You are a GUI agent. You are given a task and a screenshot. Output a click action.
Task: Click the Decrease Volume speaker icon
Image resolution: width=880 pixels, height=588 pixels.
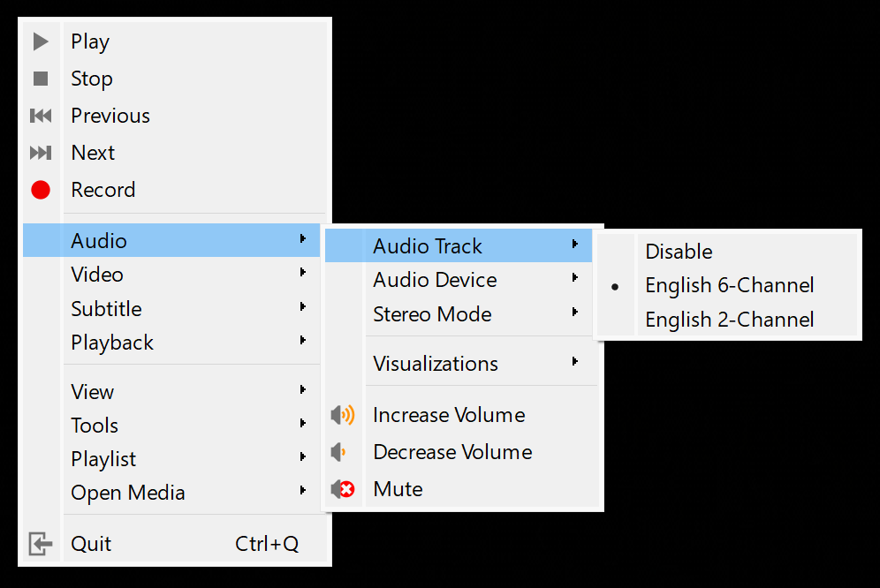coord(338,452)
